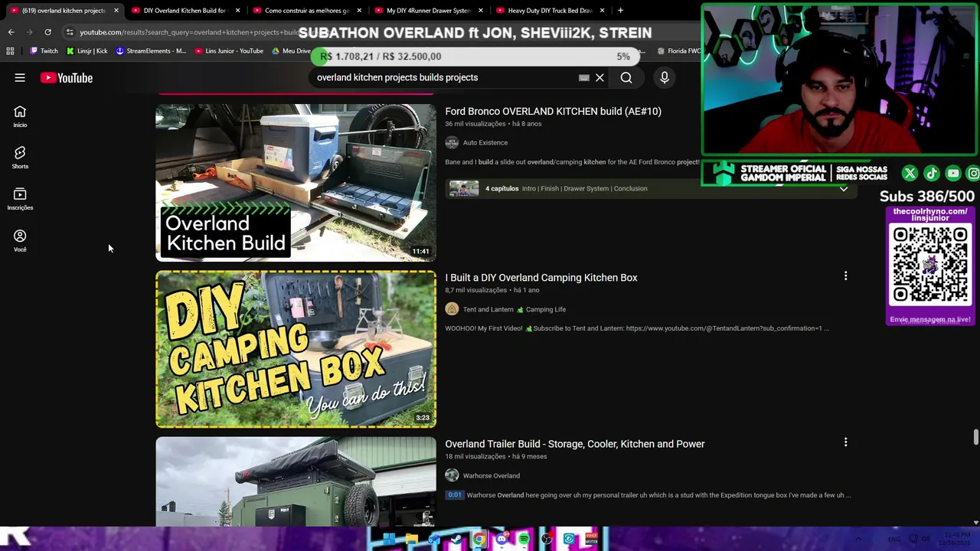The height and width of the screenshot is (551, 980).
Task: Click the ENG language indicator in tray
Action: click(x=893, y=540)
